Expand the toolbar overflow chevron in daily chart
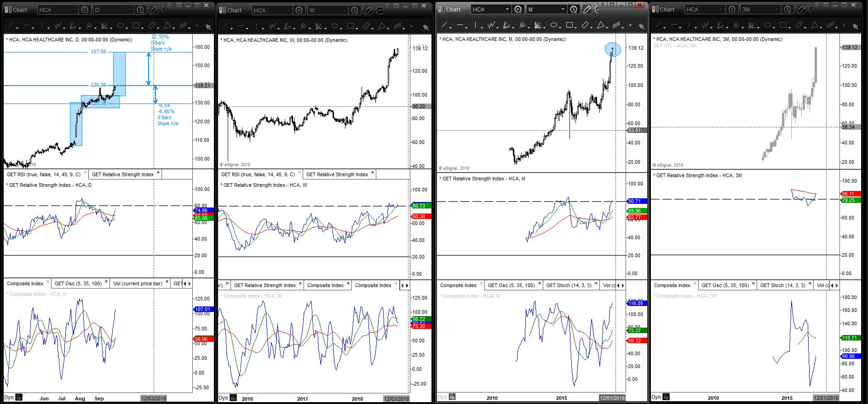868x404 pixels. (197, 26)
